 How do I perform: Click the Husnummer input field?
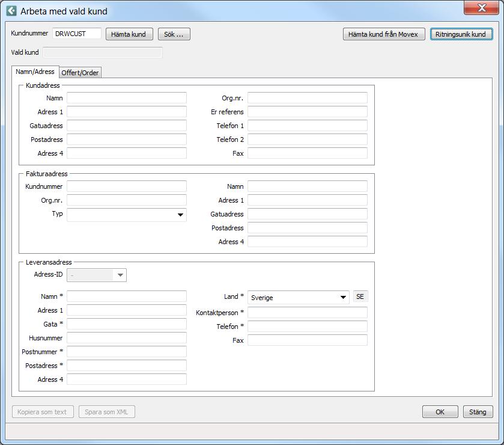(x=127, y=338)
